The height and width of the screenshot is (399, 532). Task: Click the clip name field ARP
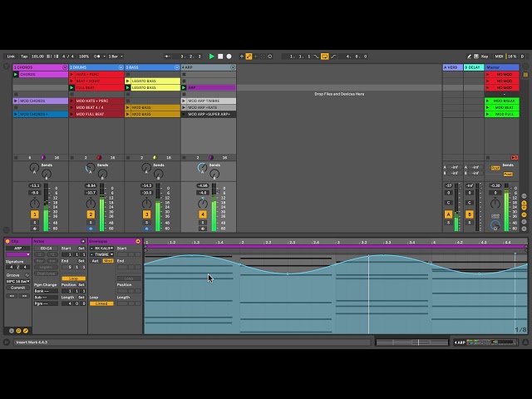click(17, 249)
